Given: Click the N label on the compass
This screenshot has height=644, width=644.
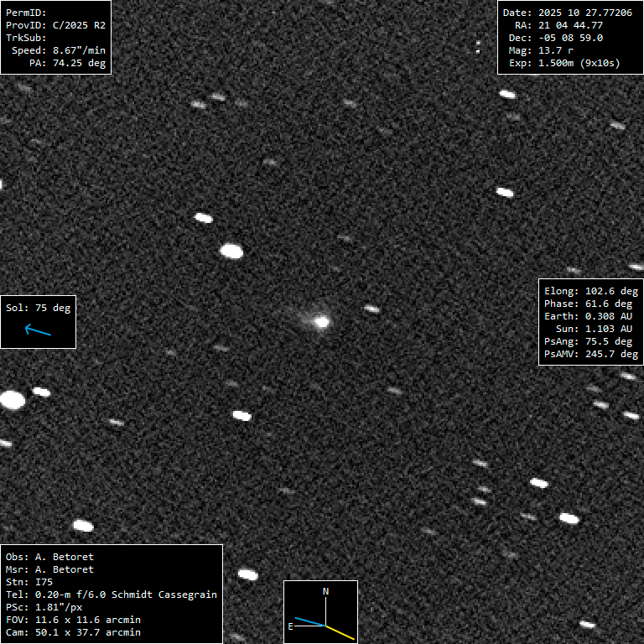Looking at the screenshot, I should coord(326,592).
